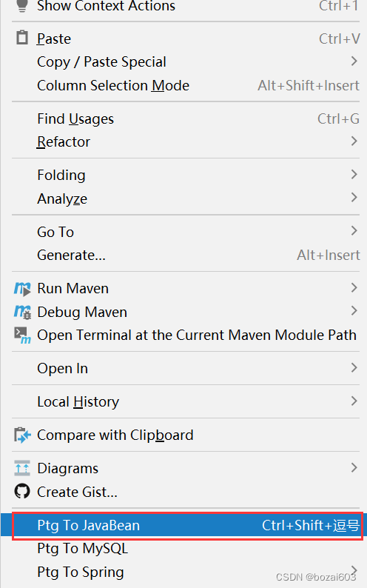Click the Debug Maven bug icon
This screenshot has width=367, height=588.
coord(22,312)
